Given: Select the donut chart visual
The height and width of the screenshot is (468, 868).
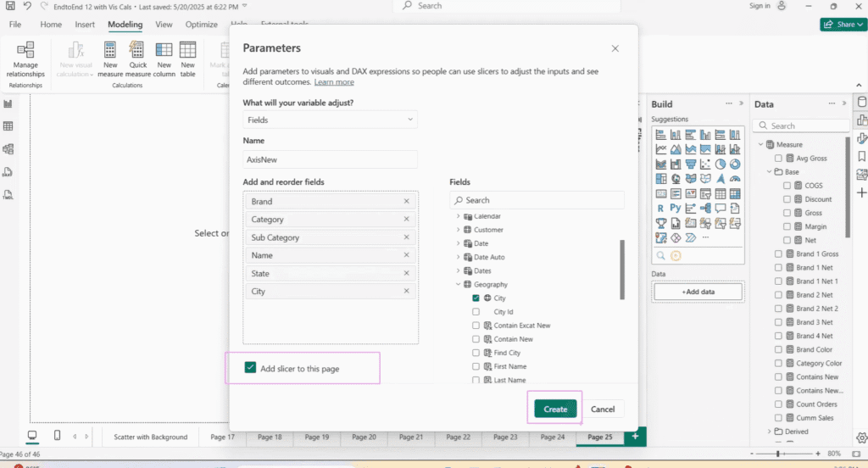Looking at the screenshot, I should coord(735,164).
